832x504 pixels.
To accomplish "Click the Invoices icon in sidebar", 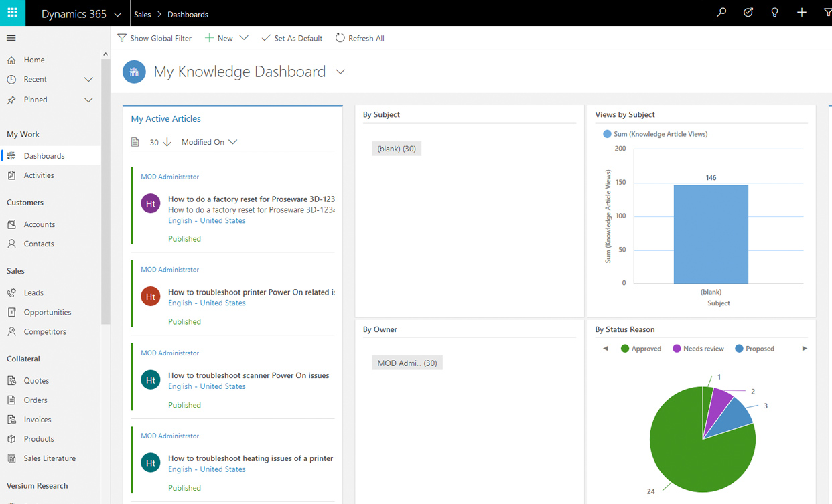I will 11,419.
